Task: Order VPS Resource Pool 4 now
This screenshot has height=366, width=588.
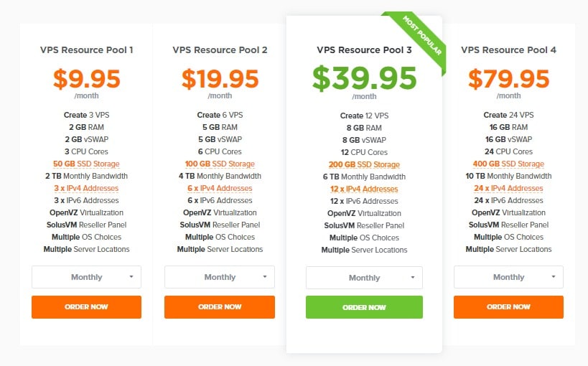Action: coord(508,306)
